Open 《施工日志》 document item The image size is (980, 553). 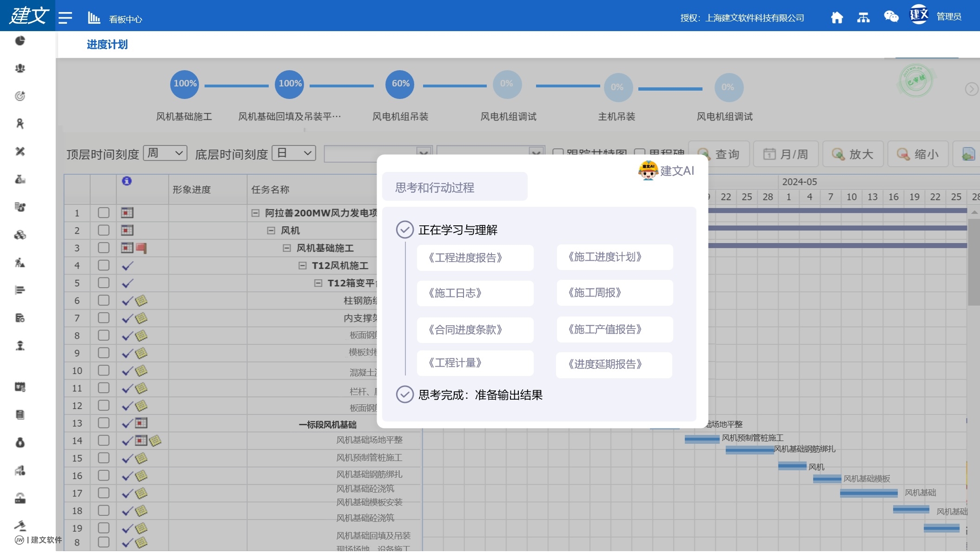475,293
